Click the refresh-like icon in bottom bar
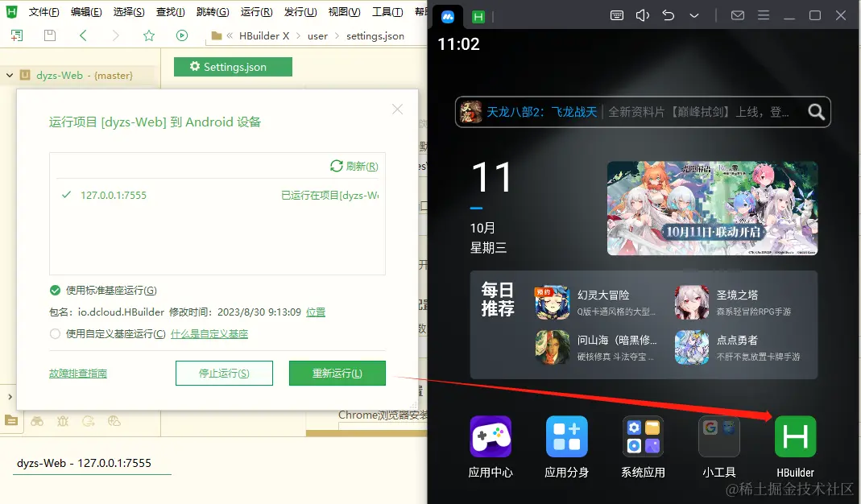Image resolution: width=861 pixels, height=504 pixels. (x=89, y=421)
